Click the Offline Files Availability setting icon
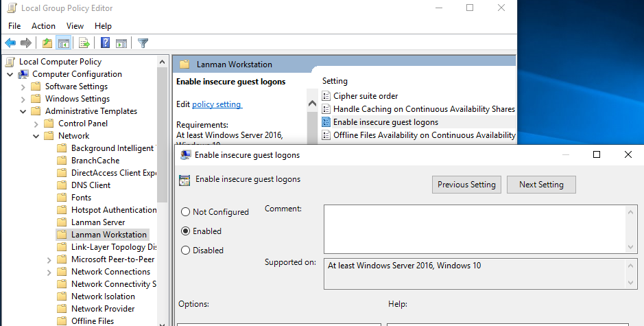Viewport: 644px width, 326px height. [326, 135]
